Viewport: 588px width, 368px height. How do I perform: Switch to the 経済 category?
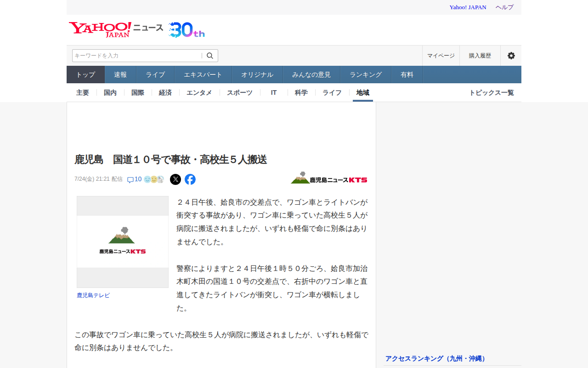point(165,92)
